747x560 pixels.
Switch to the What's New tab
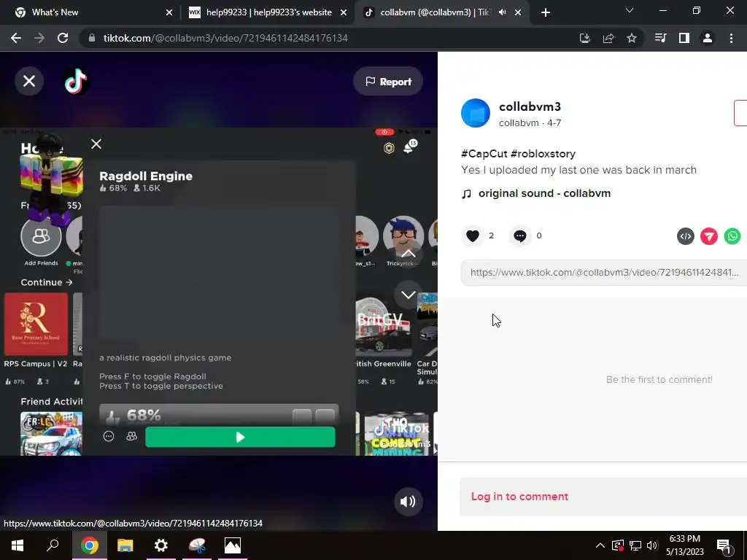[90, 12]
